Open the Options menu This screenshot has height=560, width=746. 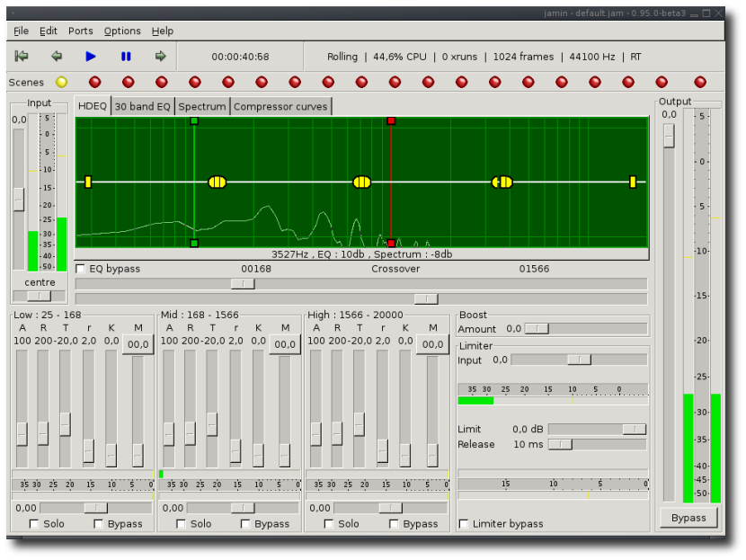click(x=122, y=31)
